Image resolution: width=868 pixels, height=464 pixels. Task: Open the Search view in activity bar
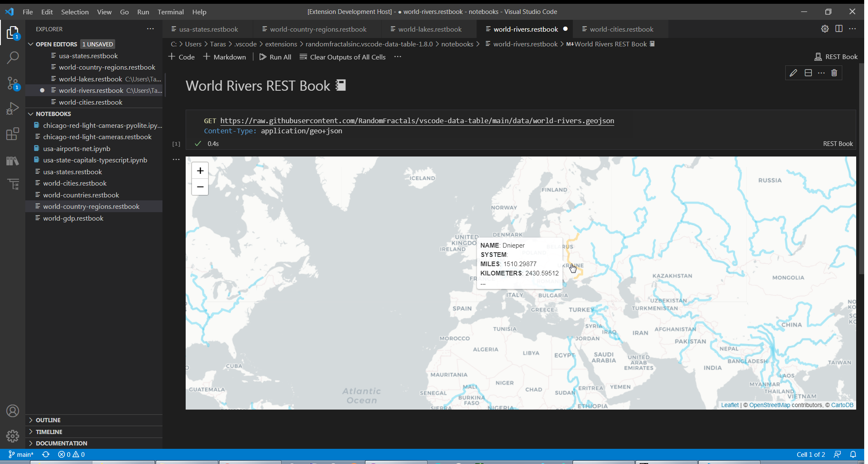click(x=13, y=57)
